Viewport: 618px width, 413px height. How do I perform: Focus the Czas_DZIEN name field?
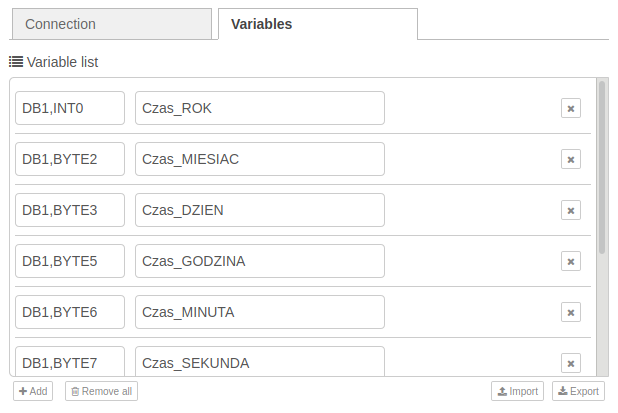coord(260,210)
